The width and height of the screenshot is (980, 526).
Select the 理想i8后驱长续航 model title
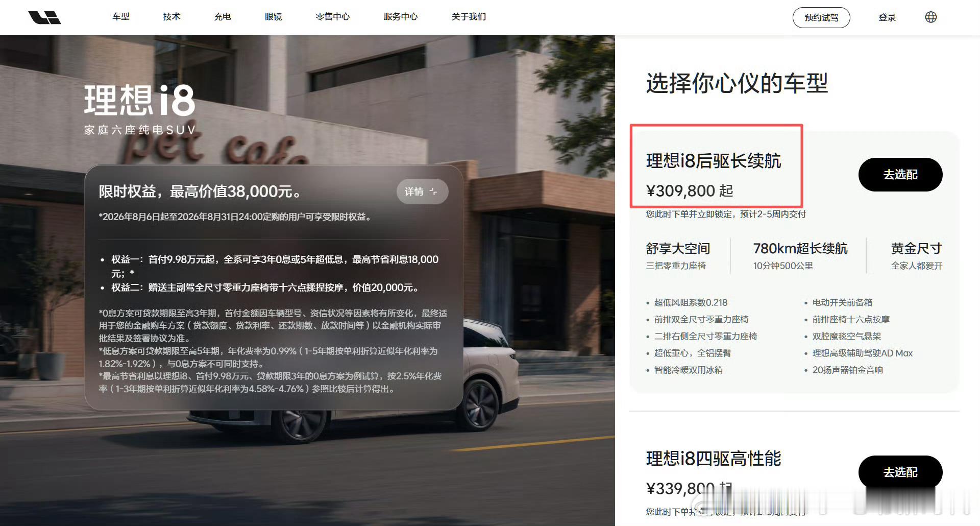[714, 161]
